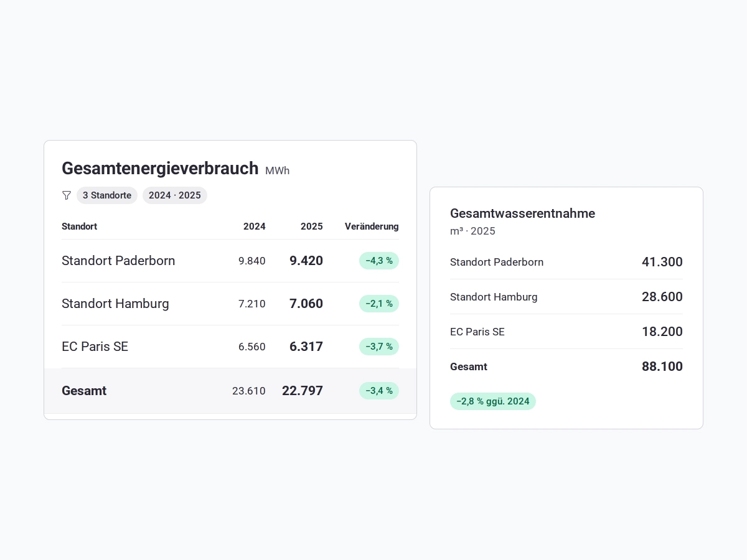Image resolution: width=747 pixels, height=560 pixels.
Task: Click the '2024' column header
Action: click(x=255, y=226)
